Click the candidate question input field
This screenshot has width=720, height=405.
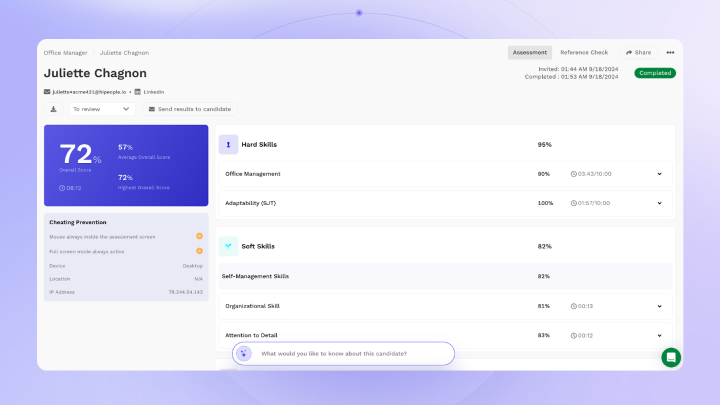click(x=350, y=354)
